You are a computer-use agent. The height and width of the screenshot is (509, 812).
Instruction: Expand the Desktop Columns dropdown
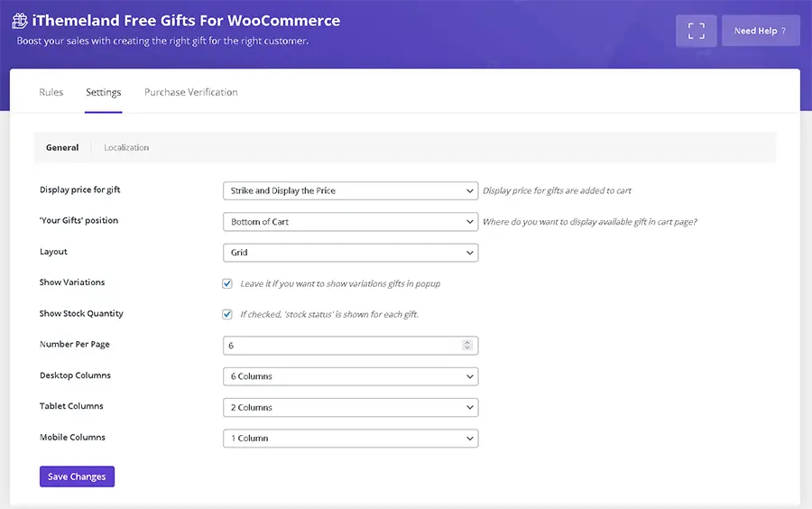coord(350,376)
